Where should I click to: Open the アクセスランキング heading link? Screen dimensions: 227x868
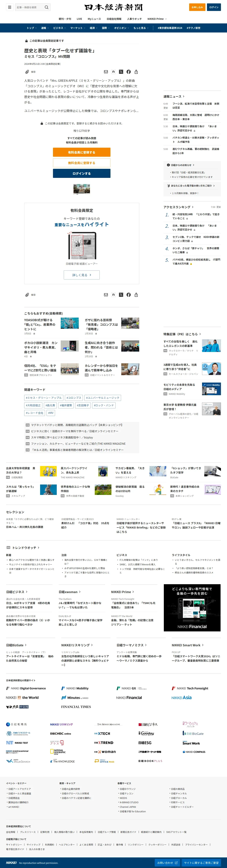coord(179,207)
